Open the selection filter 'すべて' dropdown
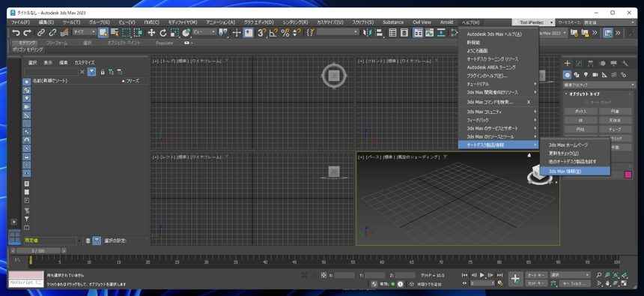Viewport: 644px width, 296px height. (x=84, y=32)
